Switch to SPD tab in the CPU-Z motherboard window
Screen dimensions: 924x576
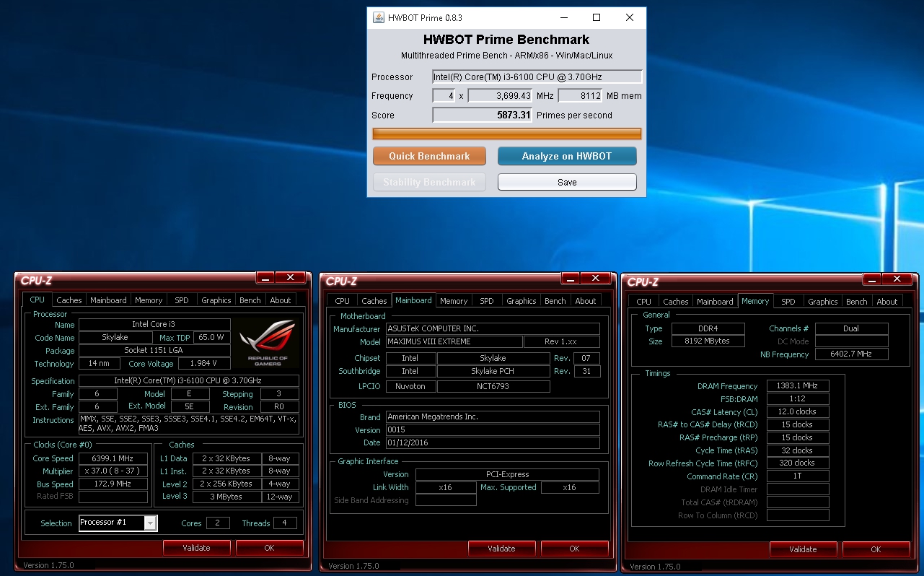[x=487, y=301]
